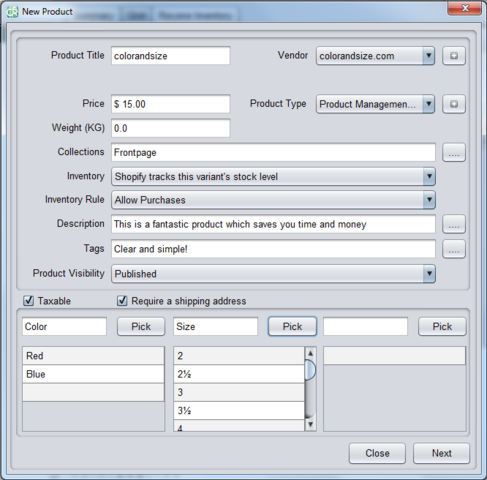Viewport: 487px width, 480px height.
Task: Select size 2 in the Size list
Action: point(239,356)
